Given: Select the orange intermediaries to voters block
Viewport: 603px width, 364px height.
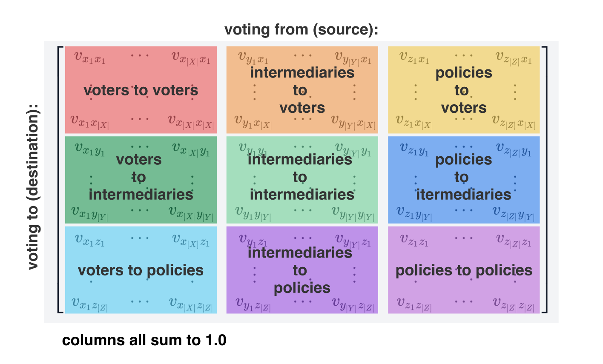Looking at the screenshot, I should (302, 90).
